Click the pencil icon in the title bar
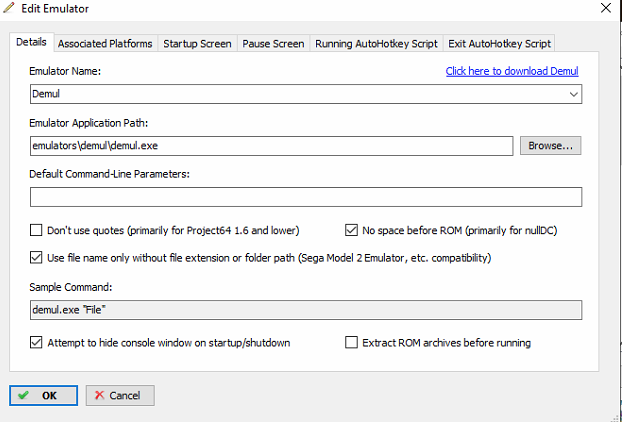The width and height of the screenshot is (622, 422). tap(8, 8)
